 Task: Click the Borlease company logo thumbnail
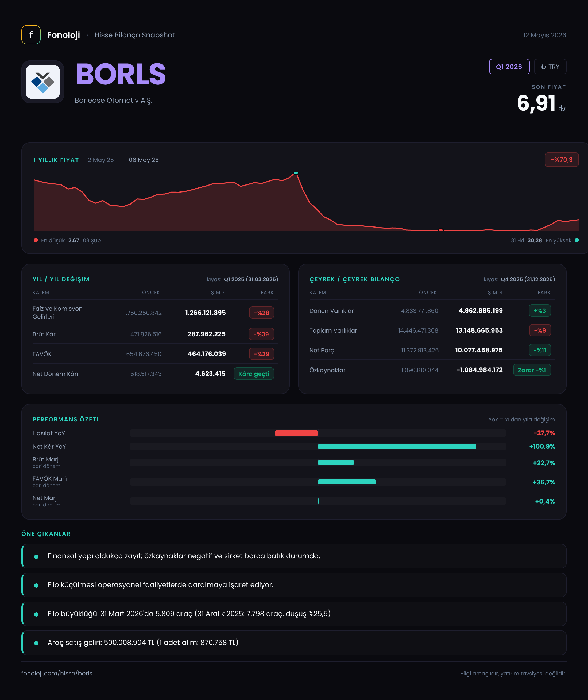(x=43, y=82)
